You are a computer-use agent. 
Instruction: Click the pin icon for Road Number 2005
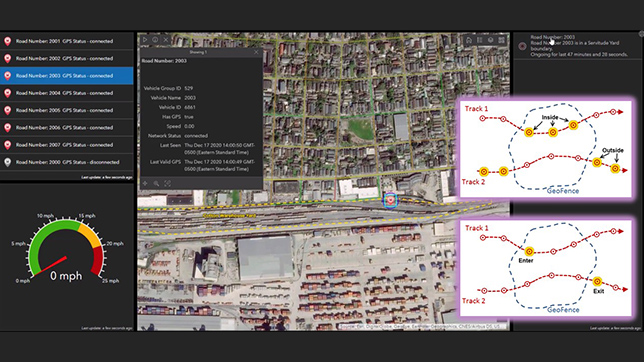7,110
